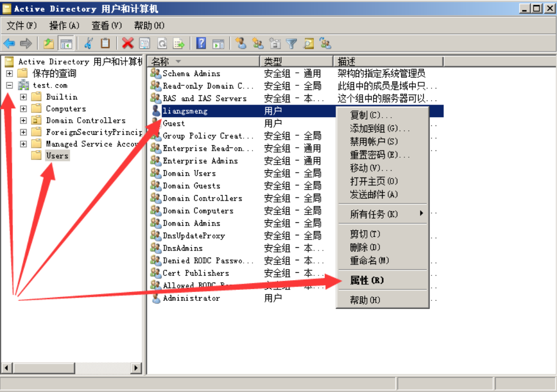Click the Find objects magnifier icon

tap(308, 44)
